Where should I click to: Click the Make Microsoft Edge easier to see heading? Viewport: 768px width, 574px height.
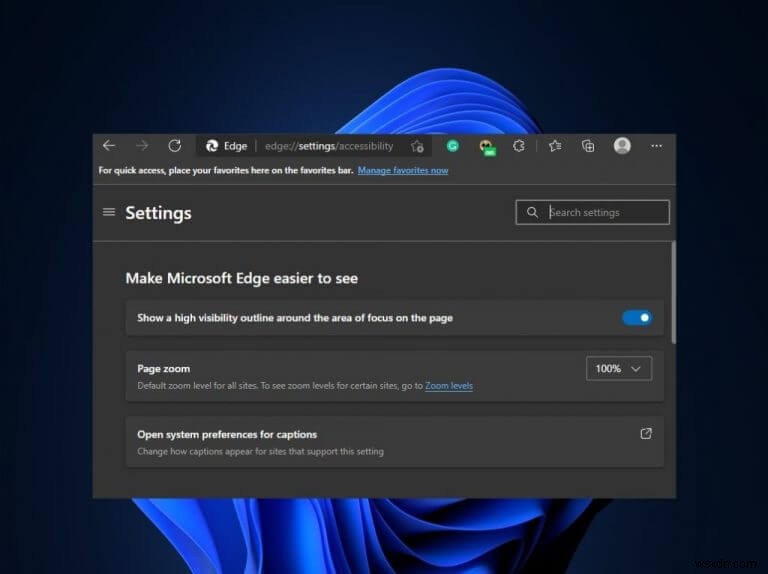241,278
